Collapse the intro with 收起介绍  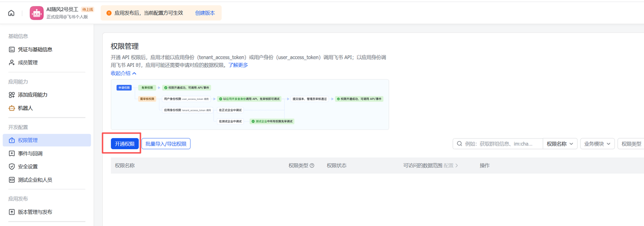123,73
